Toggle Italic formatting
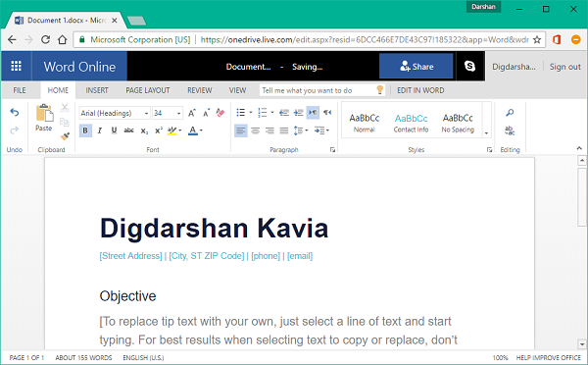 pos(100,130)
